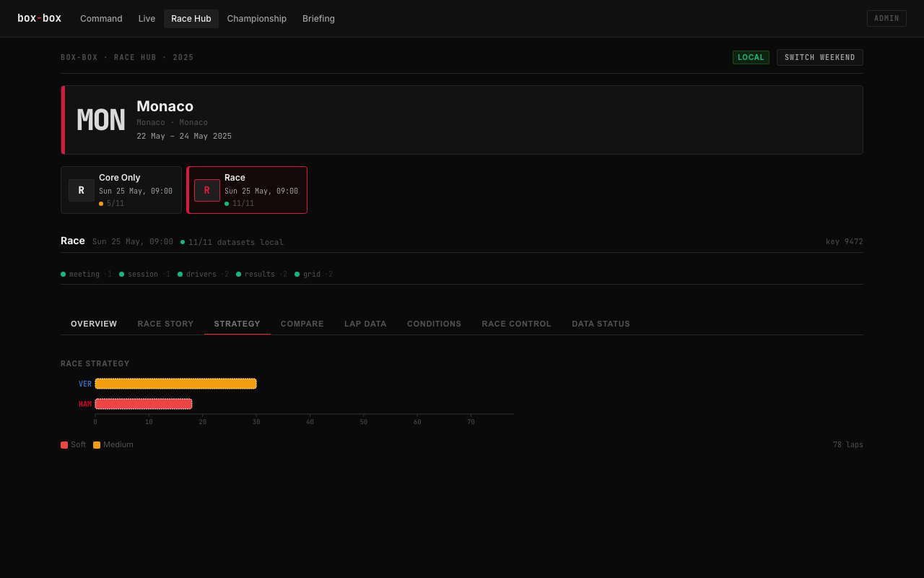This screenshot has height=578, width=924.
Task: Click the VER driver label
Action: pos(85,384)
